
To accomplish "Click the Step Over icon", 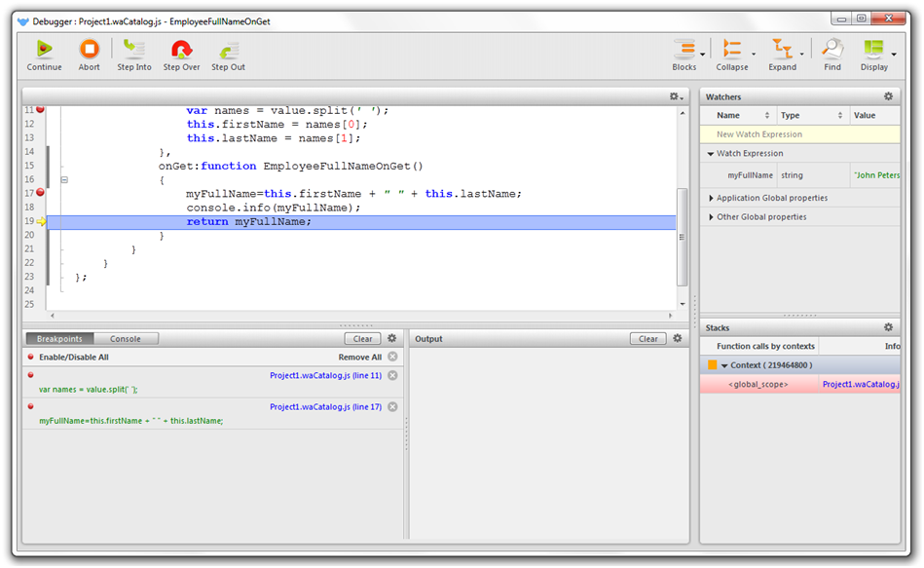I will [181, 50].
